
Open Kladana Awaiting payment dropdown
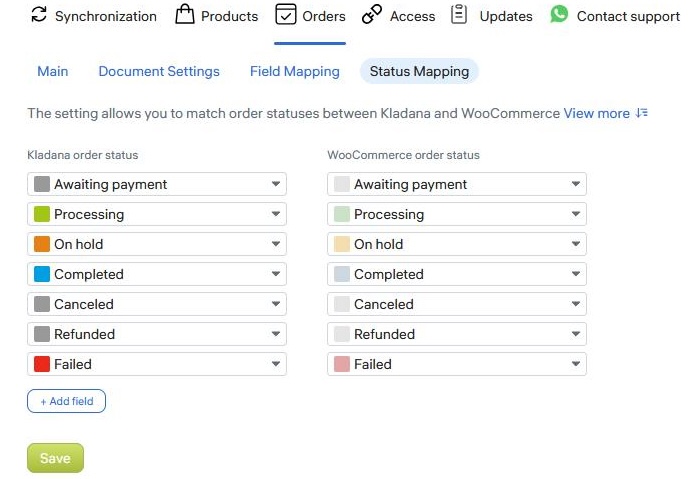pyautogui.click(x=157, y=184)
